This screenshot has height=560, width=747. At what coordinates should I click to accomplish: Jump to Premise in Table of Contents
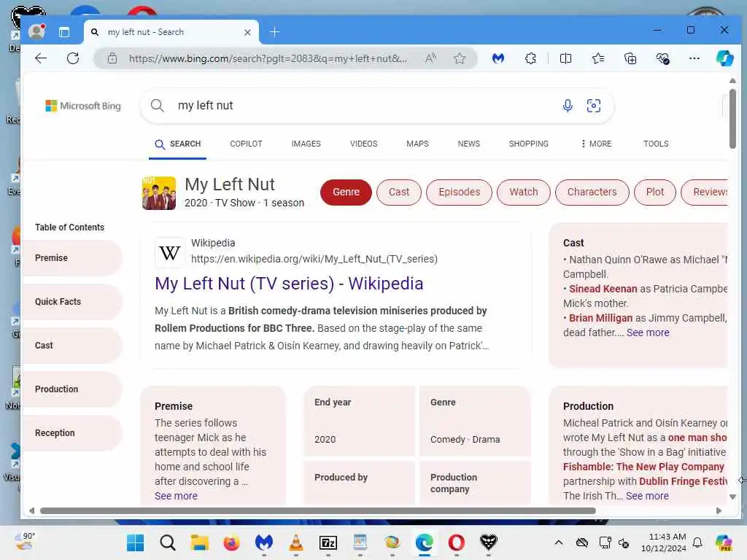click(71, 258)
